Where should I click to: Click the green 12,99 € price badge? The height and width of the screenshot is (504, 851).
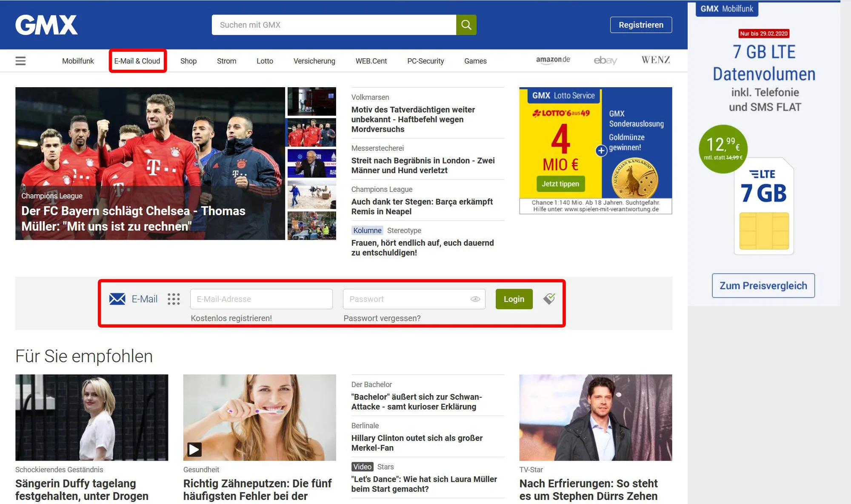(723, 148)
